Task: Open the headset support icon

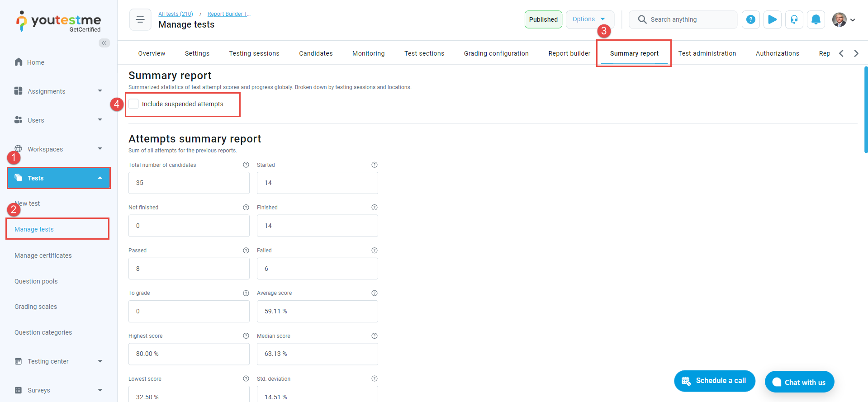Action: click(x=794, y=19)
